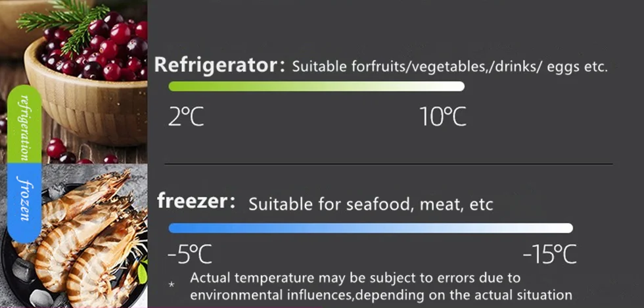Click the green refrigeration tab label

click(24, 124)
